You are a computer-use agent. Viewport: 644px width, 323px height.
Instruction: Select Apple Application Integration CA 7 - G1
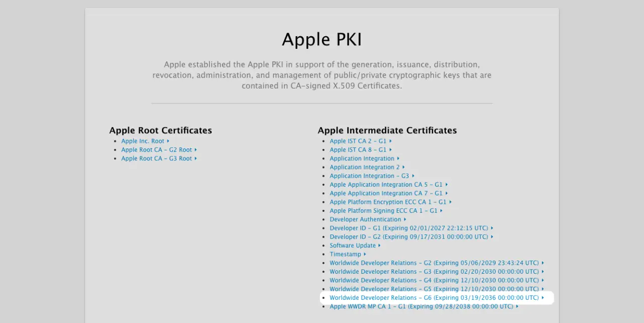tap(389, 193)
